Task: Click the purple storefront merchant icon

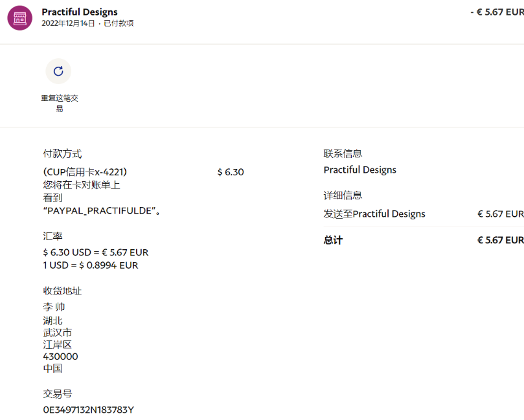Action: coord(19,17)
